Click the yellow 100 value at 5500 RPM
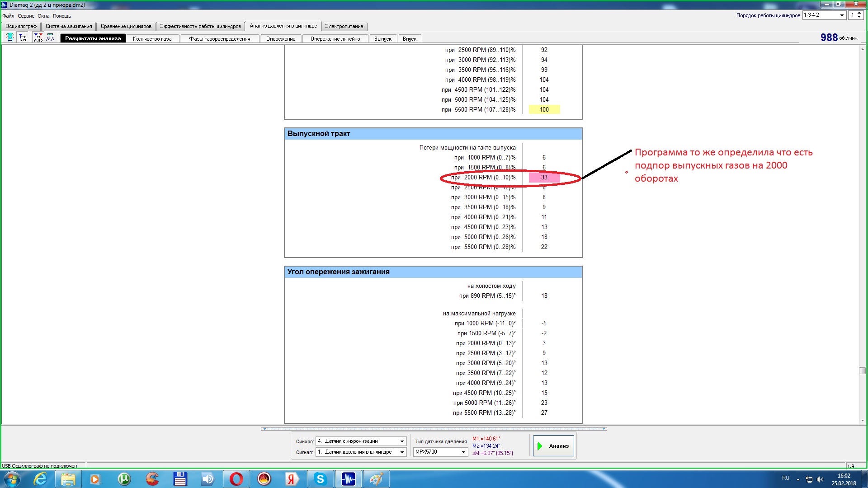The width and height of the screenshot is (868, 488). point(544,109)
